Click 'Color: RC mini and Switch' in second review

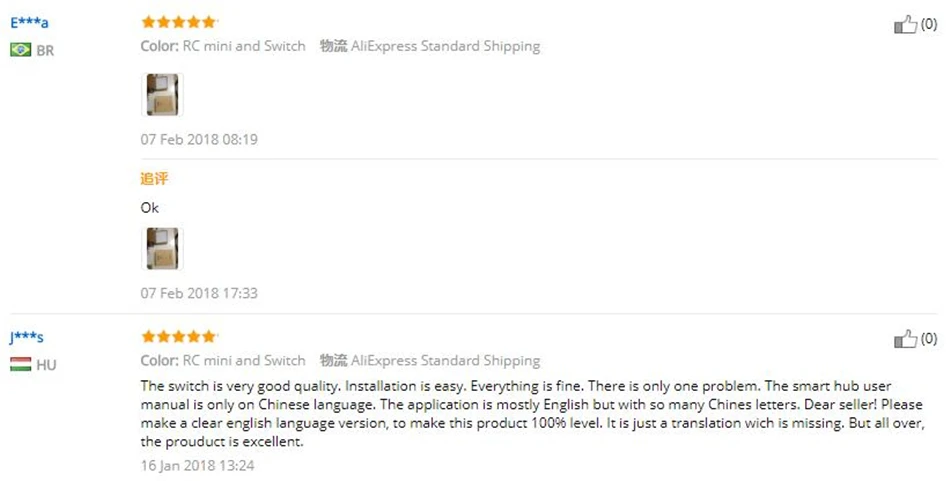[x=223, y=360]
